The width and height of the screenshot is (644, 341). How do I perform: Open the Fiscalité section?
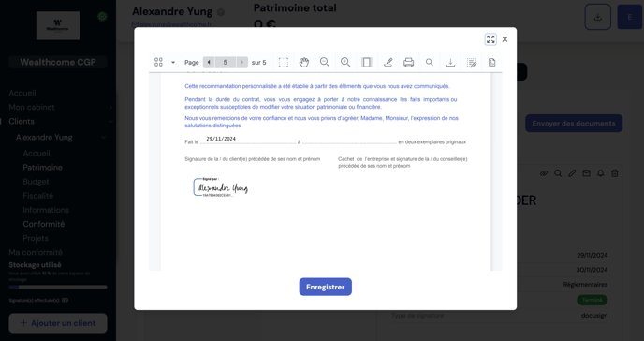(38, 196)
